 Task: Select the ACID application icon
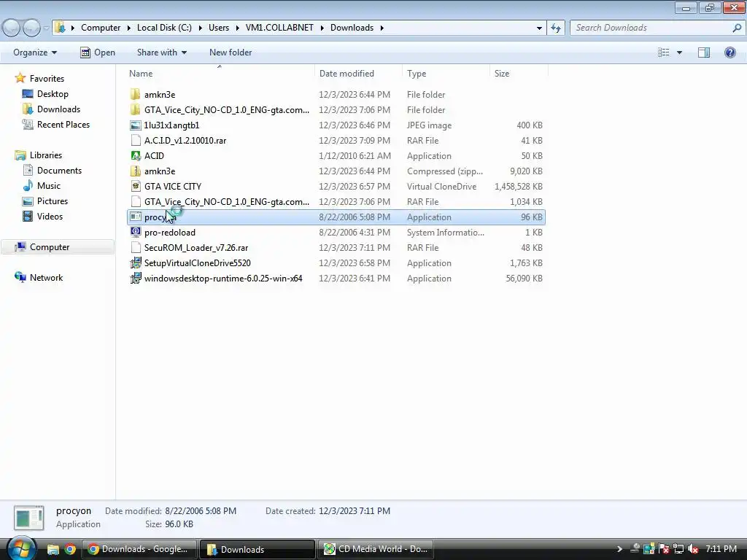[135, 156]
